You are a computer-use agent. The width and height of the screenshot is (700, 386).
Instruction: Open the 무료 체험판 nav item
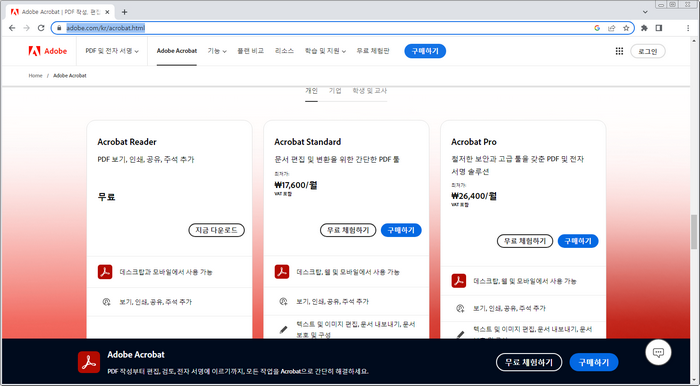tap(373, 51)
